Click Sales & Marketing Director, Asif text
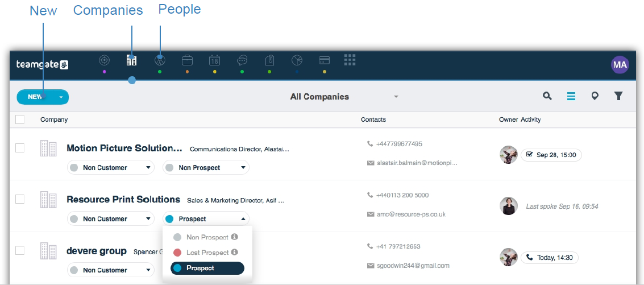 tap(235, 201)
